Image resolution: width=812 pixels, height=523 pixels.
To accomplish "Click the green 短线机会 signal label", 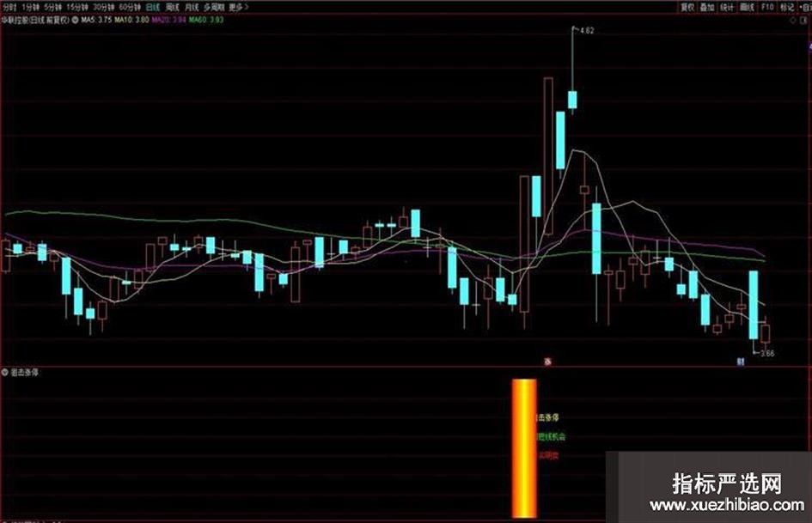I will pyautogui.click(x=552, y=436).
